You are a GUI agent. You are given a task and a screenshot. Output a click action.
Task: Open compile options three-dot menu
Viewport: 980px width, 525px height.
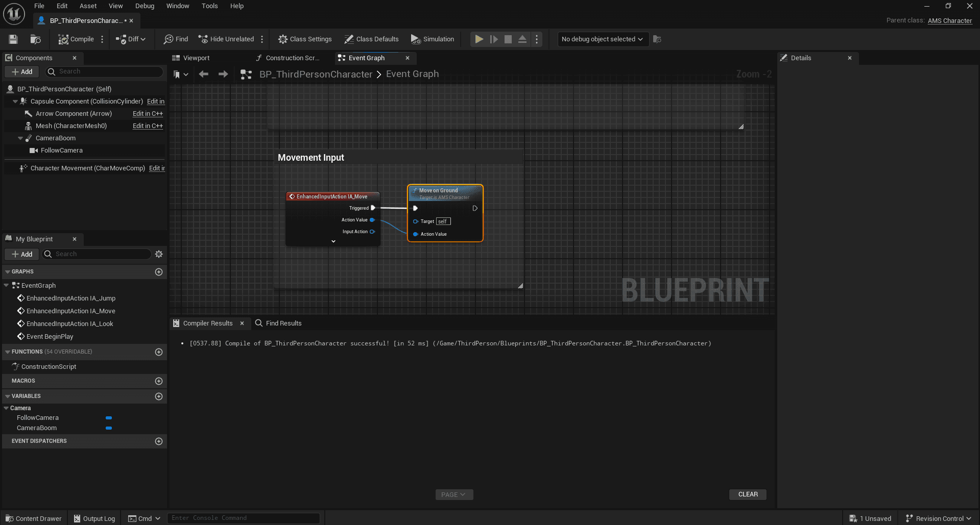tap(102, 39)
